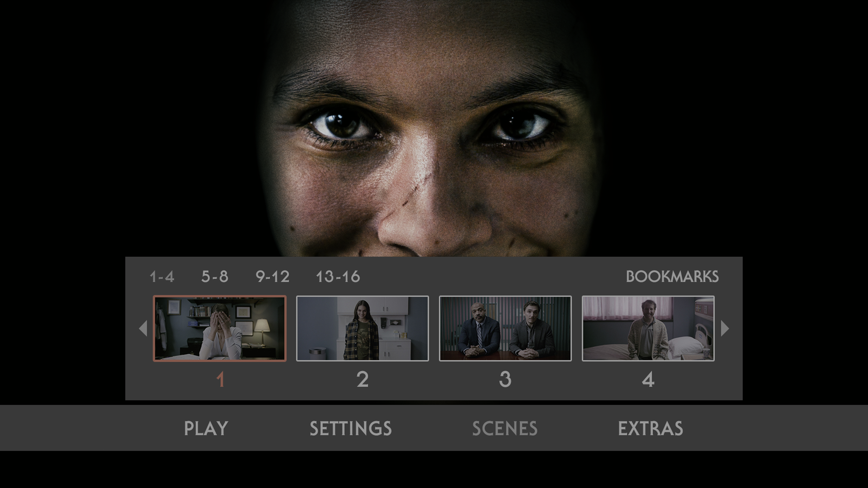Switch to chapters 9-12 page
868x488 pixels.
[272, 277]
